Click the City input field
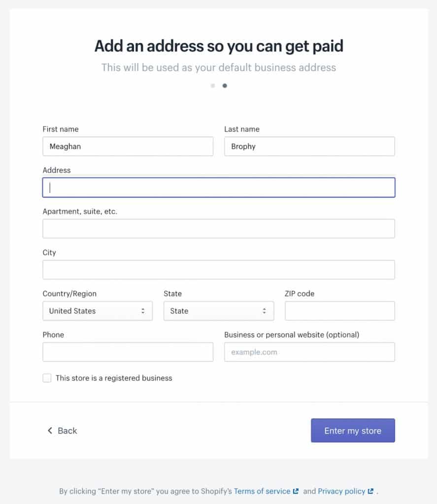 (x=218, y=269)
